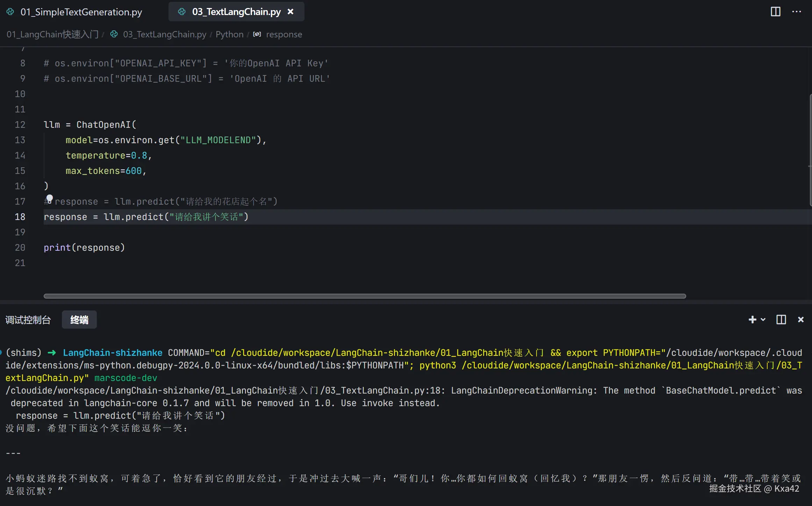Click the split editor icon
Image resolution: width=812 pixels, height=506 pixels.
[775, 12]
